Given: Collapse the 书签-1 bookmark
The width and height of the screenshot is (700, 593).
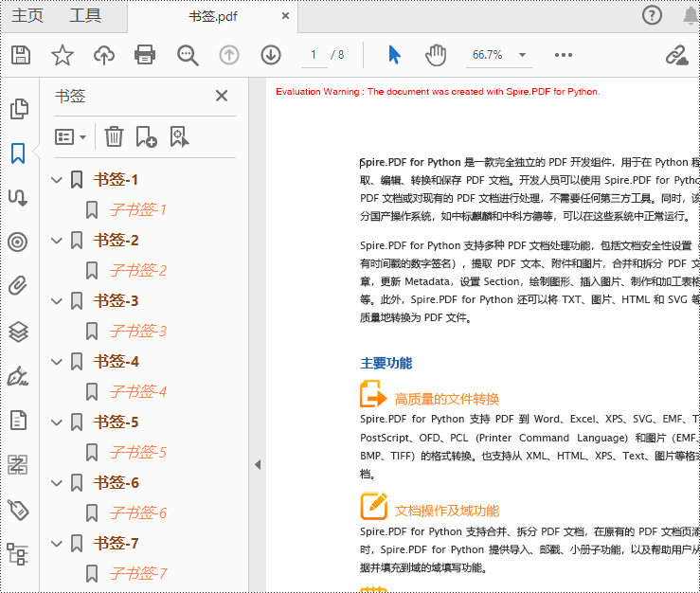Looking at the screenshot, I should point(56,180).
